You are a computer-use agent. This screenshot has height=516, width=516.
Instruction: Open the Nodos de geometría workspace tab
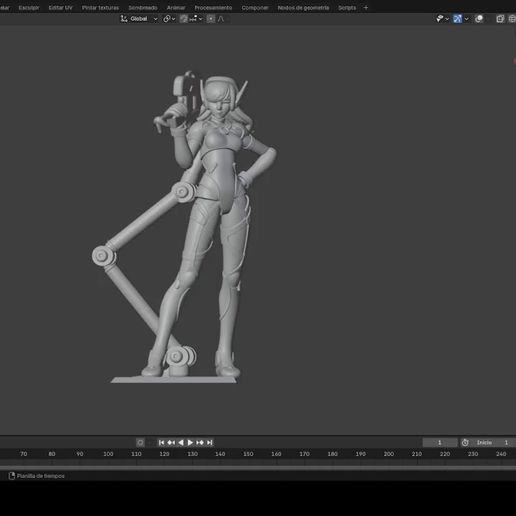[303, 8]
